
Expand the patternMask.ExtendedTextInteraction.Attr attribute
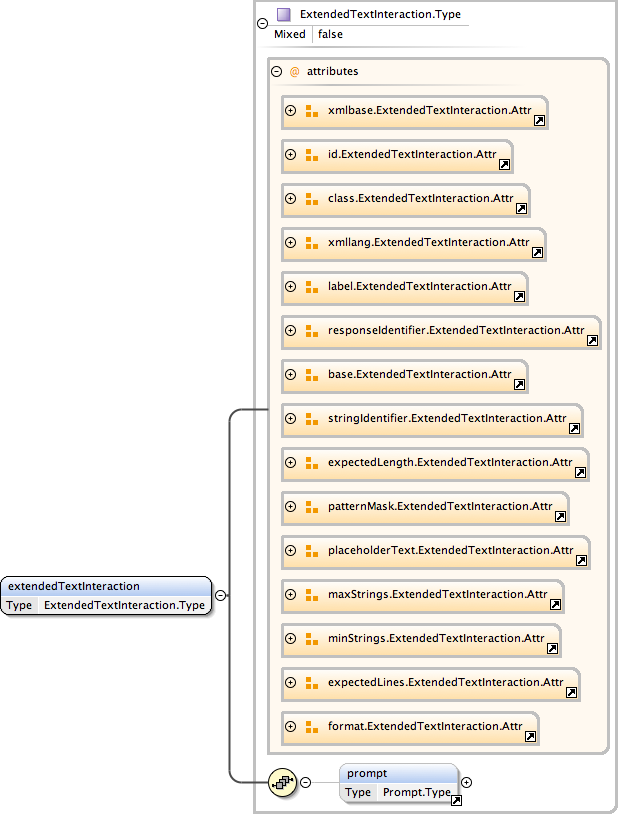[x=291, y=507]
